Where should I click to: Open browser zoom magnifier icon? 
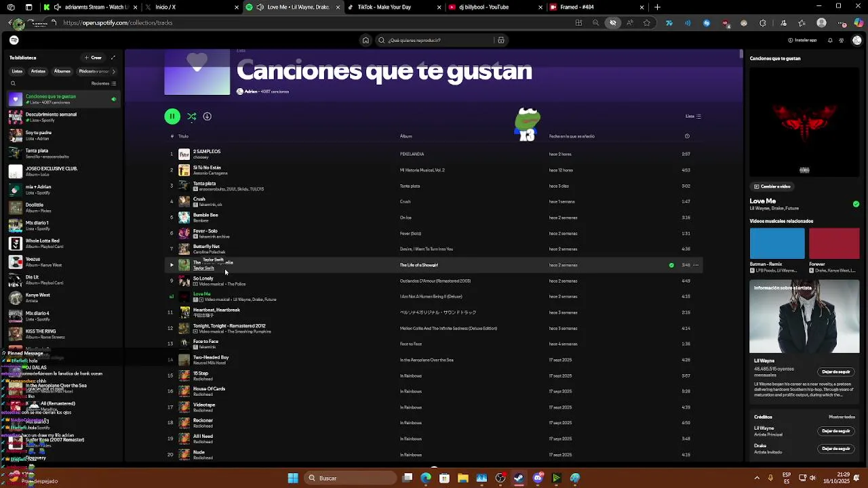click(x=595, y=22)
